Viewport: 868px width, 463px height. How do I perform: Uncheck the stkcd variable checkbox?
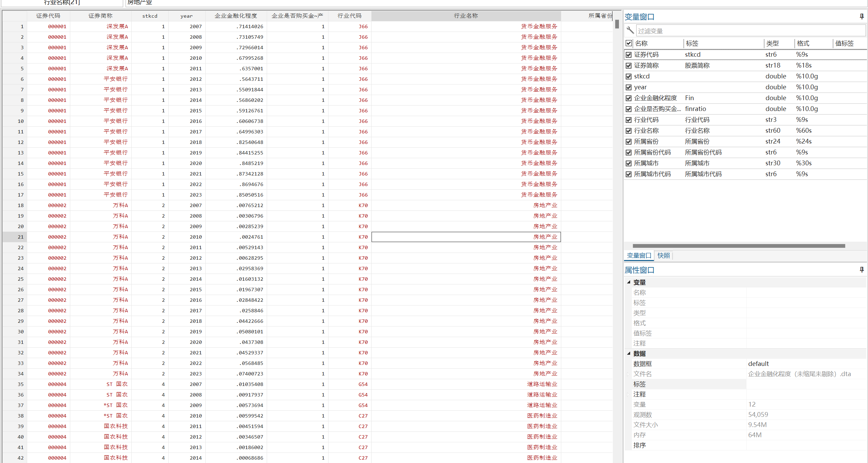point(629,76)
